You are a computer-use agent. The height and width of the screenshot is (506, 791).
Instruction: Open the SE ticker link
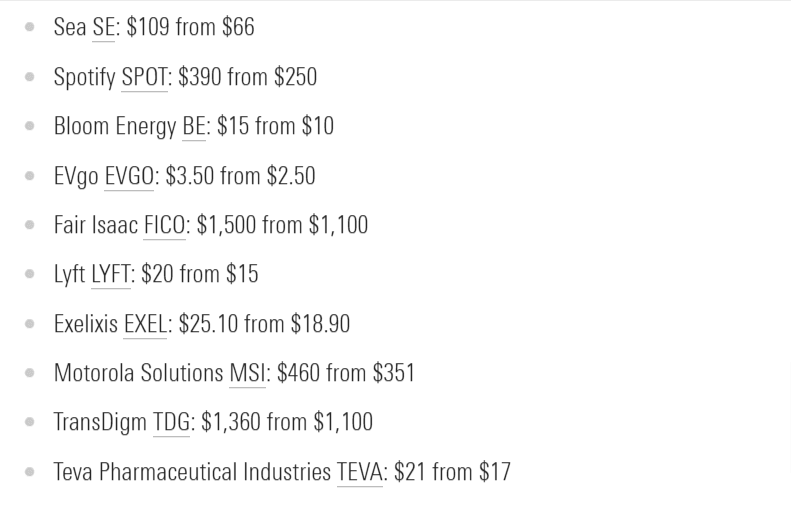click(103, 28)
